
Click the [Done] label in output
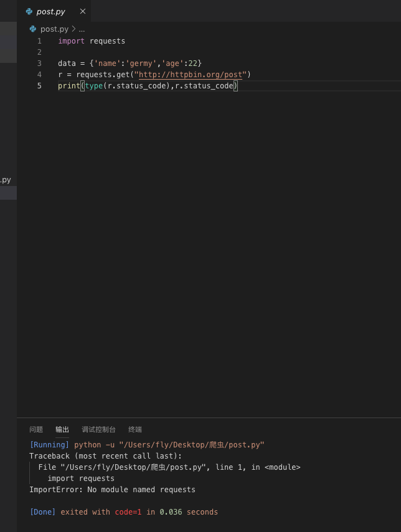(x=43, y=512)
